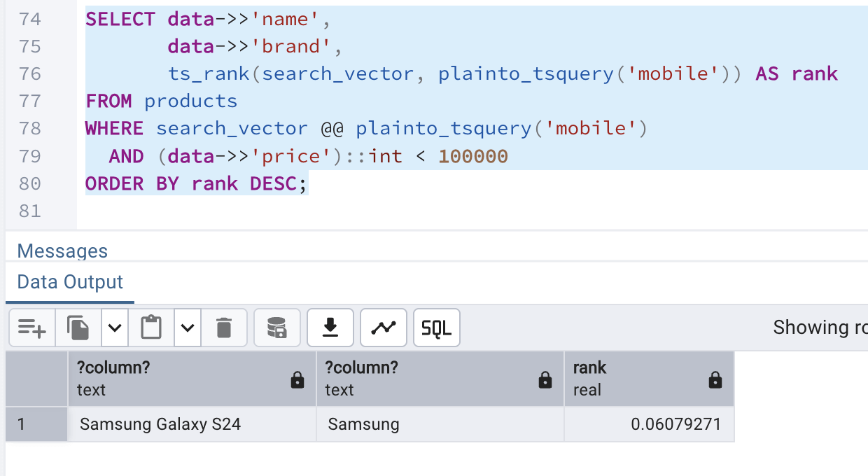The width and height of the screenshot is (868, 476).
Task: Download results with the save-to-file icon
Action: pos(330,328)
